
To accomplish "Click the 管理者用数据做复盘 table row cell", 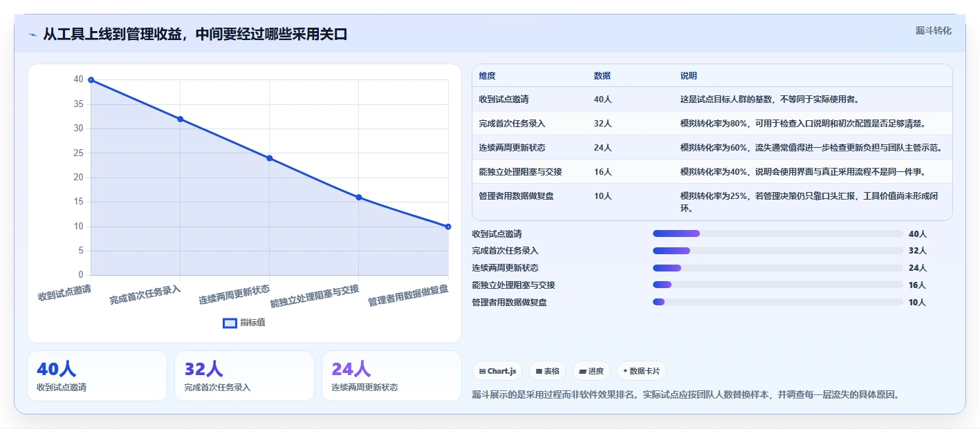I will tap(516, 196).
